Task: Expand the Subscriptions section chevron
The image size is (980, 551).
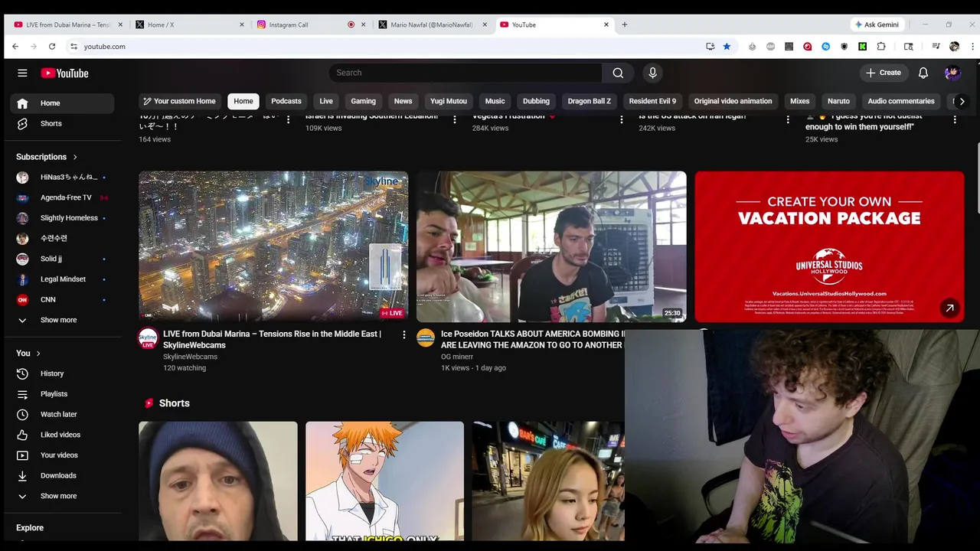Action: point(75,157)
